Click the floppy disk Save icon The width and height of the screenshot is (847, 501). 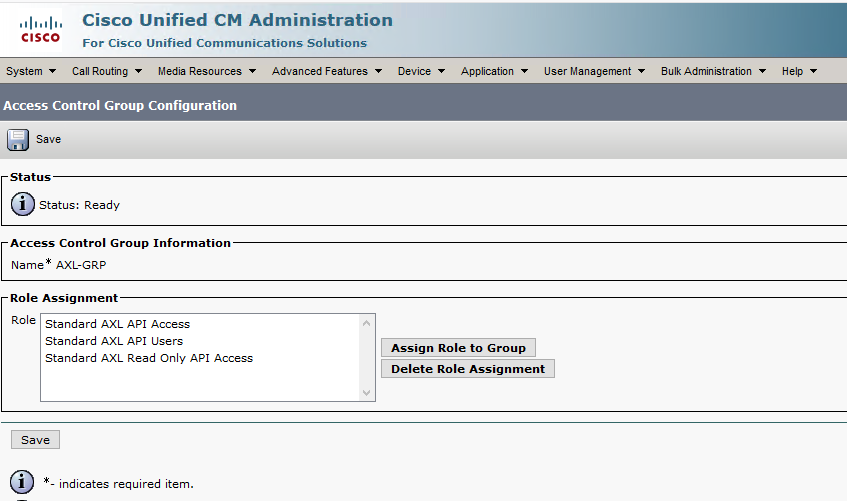pos(18,140)
